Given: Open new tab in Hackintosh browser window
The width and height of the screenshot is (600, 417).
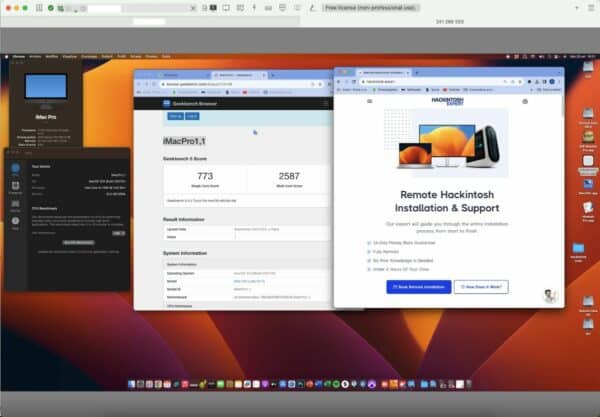Looking at the screenshot, I should pyautogui.click(x=417, y=72).
